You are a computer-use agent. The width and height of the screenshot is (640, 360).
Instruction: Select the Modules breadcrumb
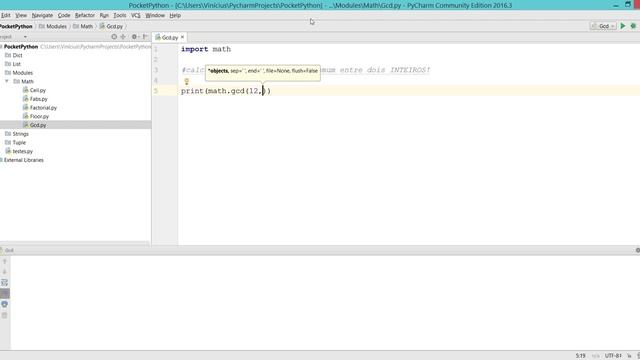[53, 26]
